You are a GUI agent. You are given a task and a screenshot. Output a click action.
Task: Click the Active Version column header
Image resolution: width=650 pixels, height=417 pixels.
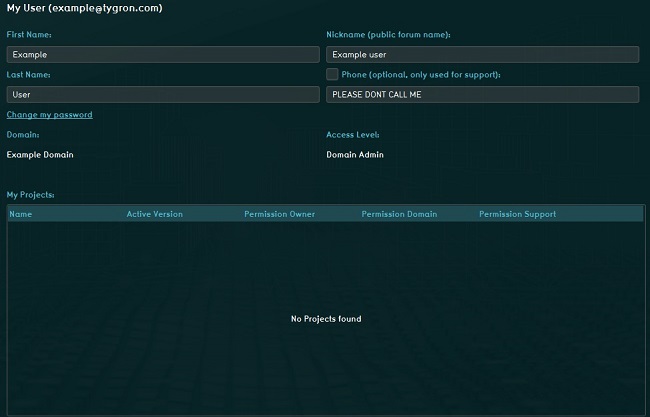(154, 214)
